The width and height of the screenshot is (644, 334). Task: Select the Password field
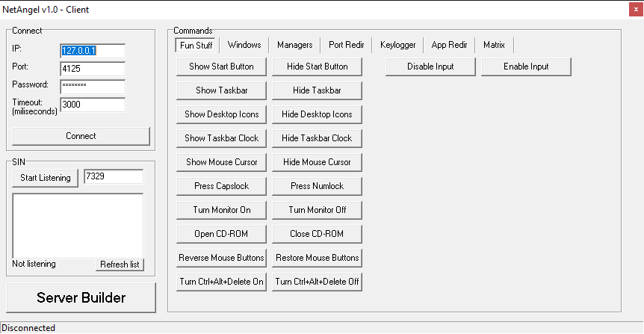pos(92,87)
